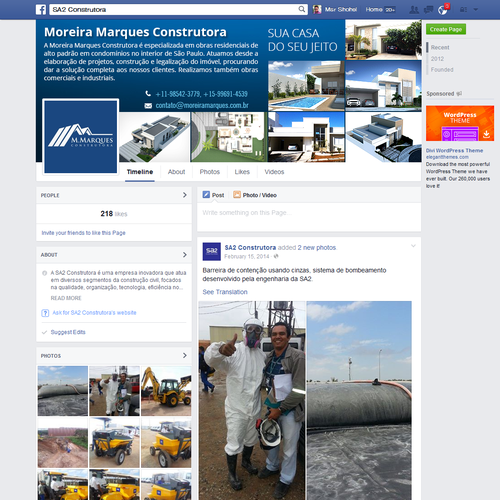Click the question mark icon beside Ask for website

coord(45,313)
